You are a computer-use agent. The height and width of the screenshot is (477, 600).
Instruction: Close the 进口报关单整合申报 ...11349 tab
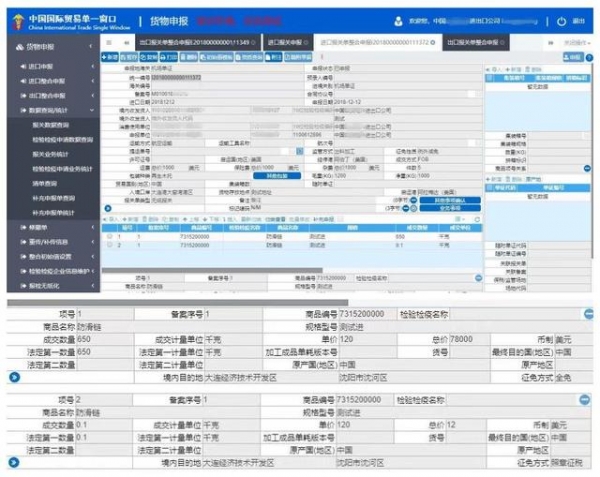(x=260, y=43)
